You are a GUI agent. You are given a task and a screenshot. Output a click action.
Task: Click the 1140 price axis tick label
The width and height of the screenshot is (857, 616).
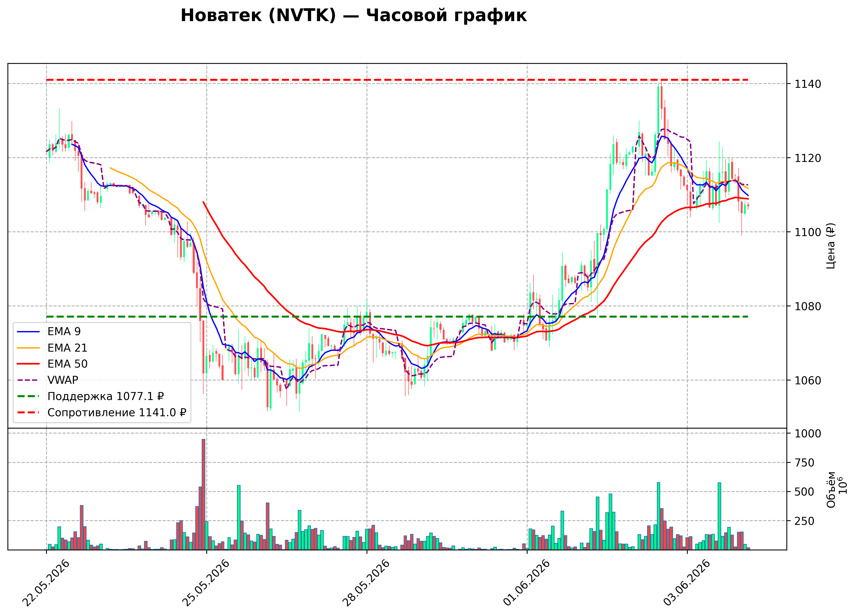(x=808, y=84)
